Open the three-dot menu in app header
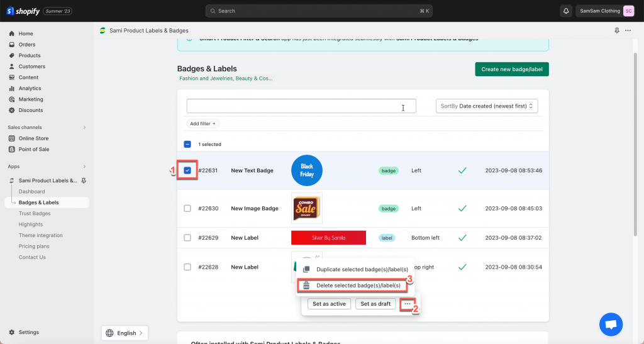 click(x=628, y=30)
